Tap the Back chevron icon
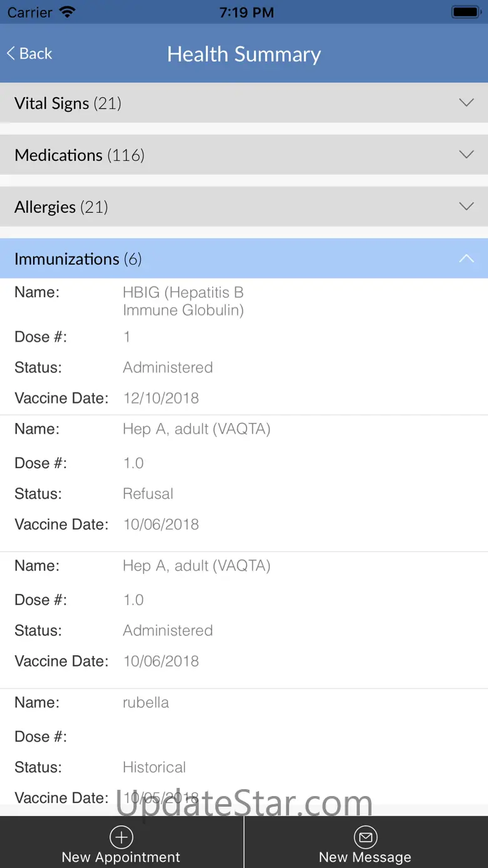488x868 pixels. 11,54
